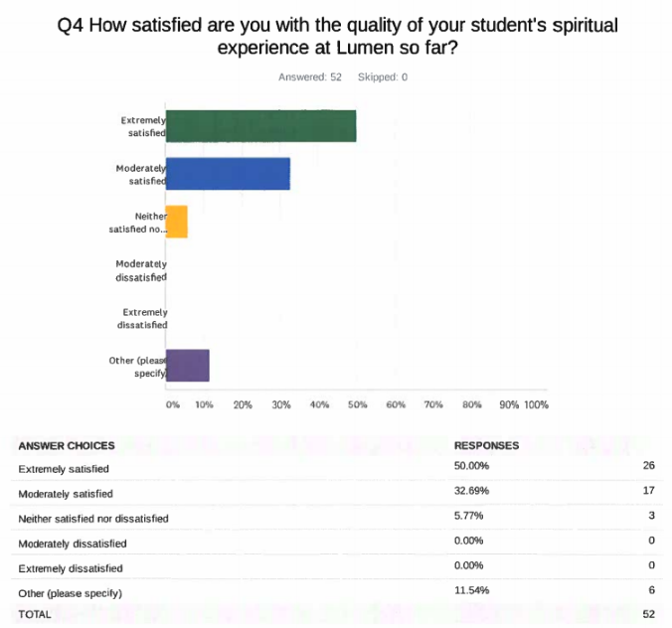The image size is (672, 628).
Task: Click Neither satisfied nor dissatisfied row label
Action: pyautogui.click(x=93, y=519)
